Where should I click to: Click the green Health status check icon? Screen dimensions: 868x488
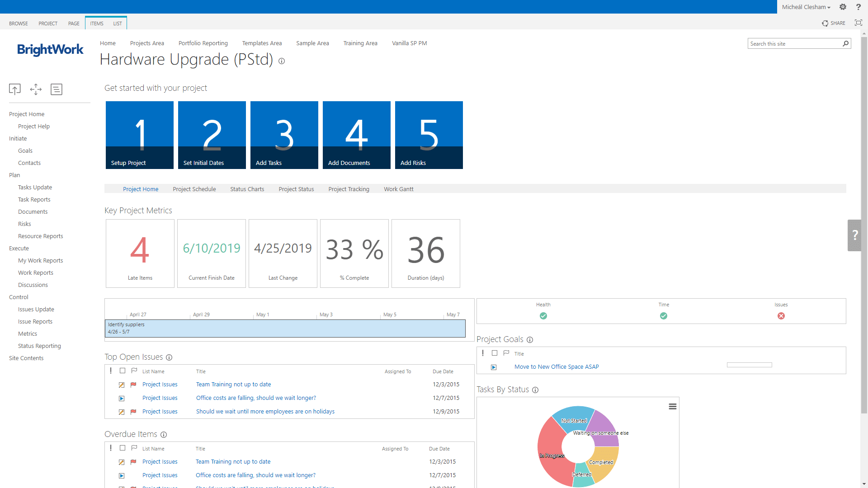pyautogui.click(x=543, y=316)
